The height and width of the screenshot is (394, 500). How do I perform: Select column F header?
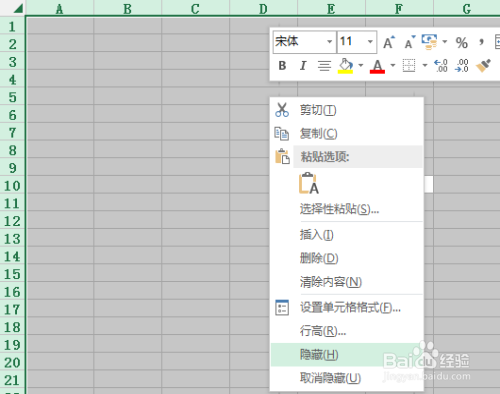point(399,8)
